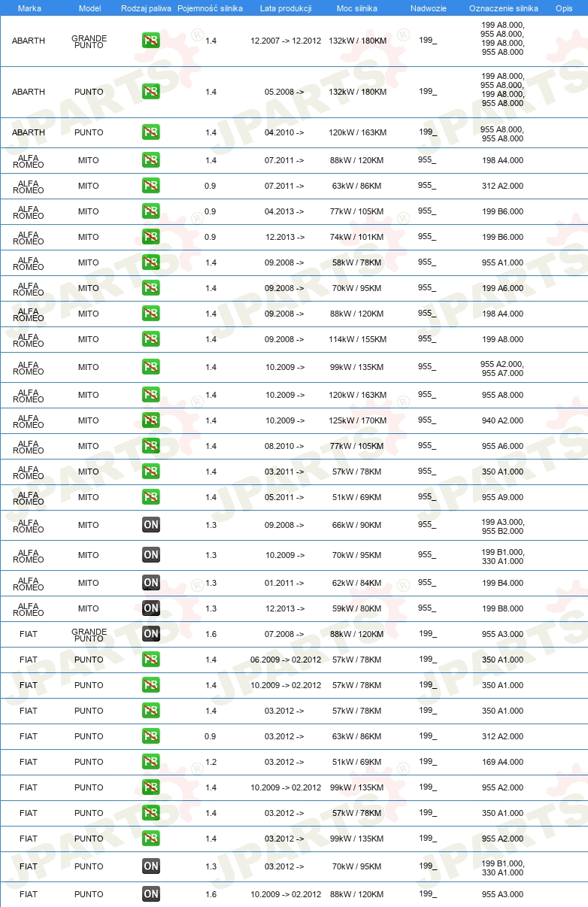The image size is (588, 907).
Task: Click petrol icon in Fiat Punto 06.2009 row
Action: pyautogui.click(x=151, y=660)
